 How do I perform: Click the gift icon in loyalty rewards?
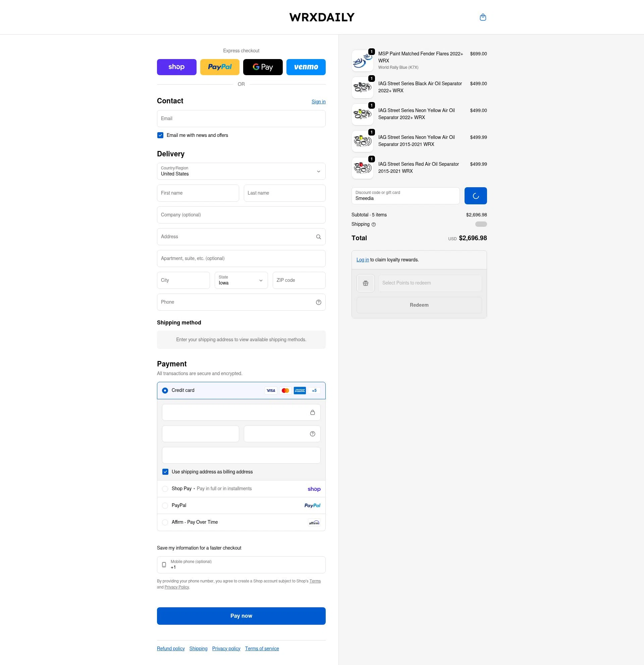tap(365, 283)
